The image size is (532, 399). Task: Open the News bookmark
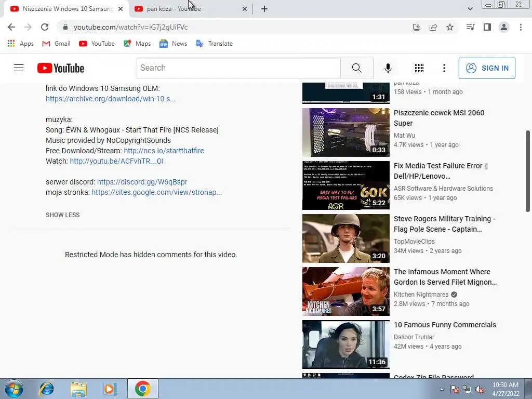[173, 44]
